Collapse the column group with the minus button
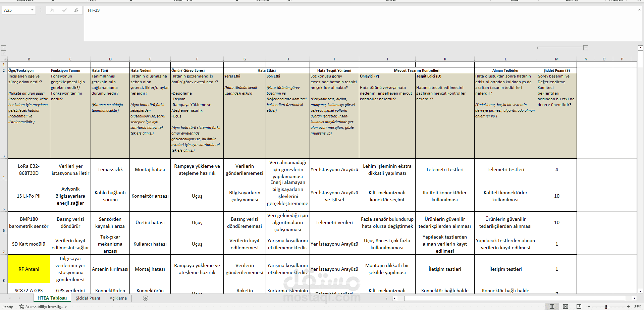 coord(586,48)
